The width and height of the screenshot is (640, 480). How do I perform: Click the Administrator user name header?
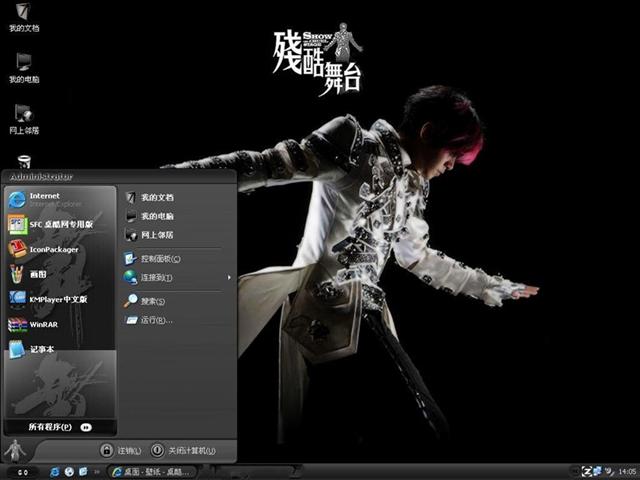coord(41,177)
